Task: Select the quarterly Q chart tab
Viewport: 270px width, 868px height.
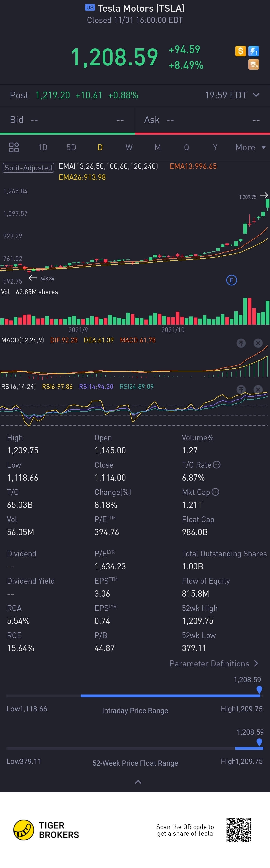Action: (x=186, y=147)
